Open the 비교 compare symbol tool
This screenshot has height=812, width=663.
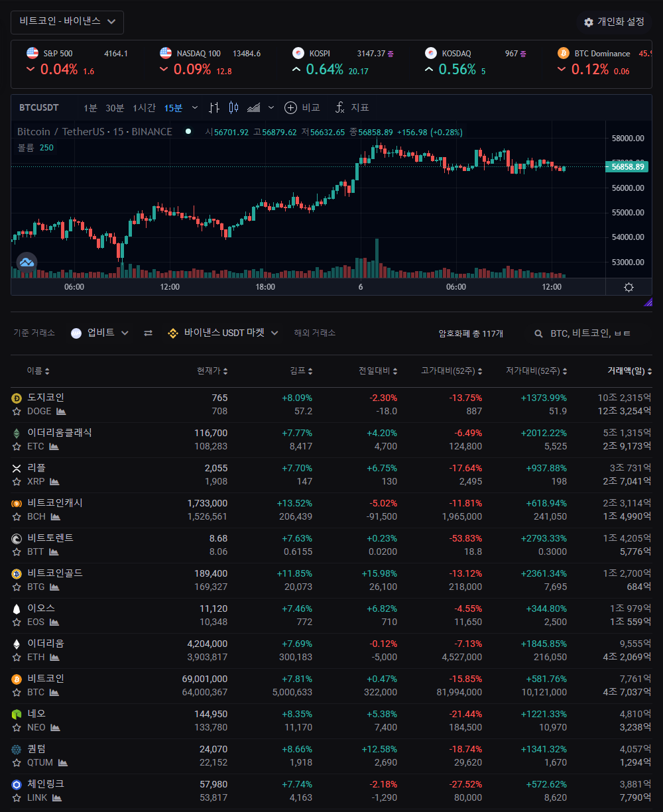302,107
